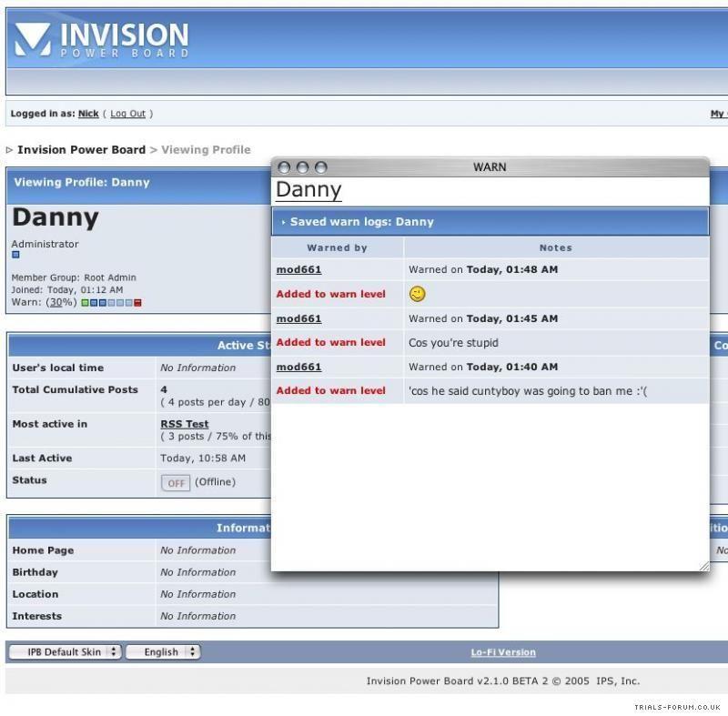Viewport: 728px width, 716px height.
Task: Click the Interests No Information value
Action: pyautogui.click(x=198, y=616)
